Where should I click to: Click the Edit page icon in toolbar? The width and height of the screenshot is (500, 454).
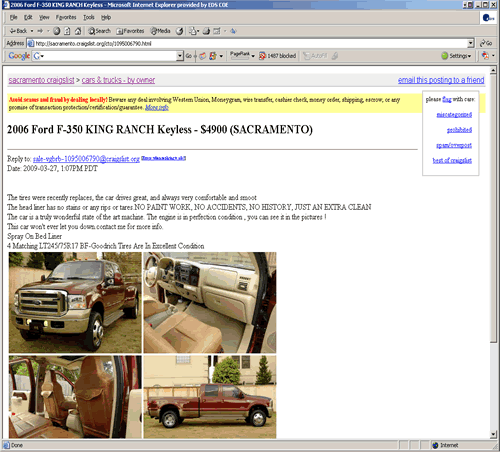(x=217, y=31)
